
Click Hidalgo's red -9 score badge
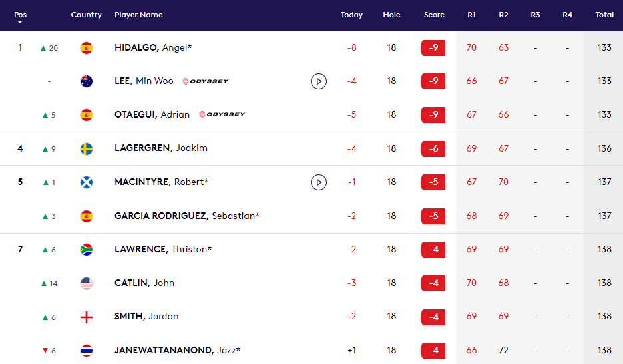click(x=433, y=47)
